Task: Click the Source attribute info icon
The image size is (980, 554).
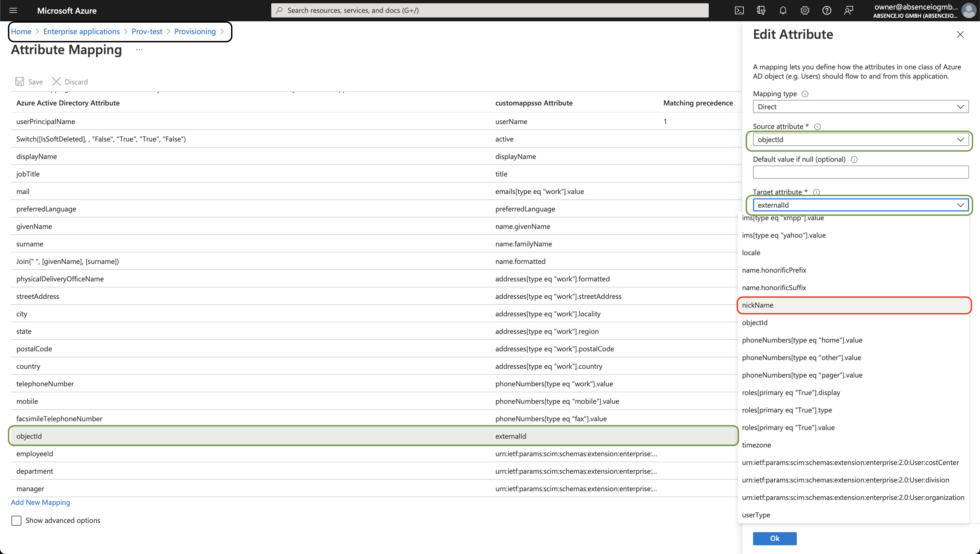Action: point(817,127)
